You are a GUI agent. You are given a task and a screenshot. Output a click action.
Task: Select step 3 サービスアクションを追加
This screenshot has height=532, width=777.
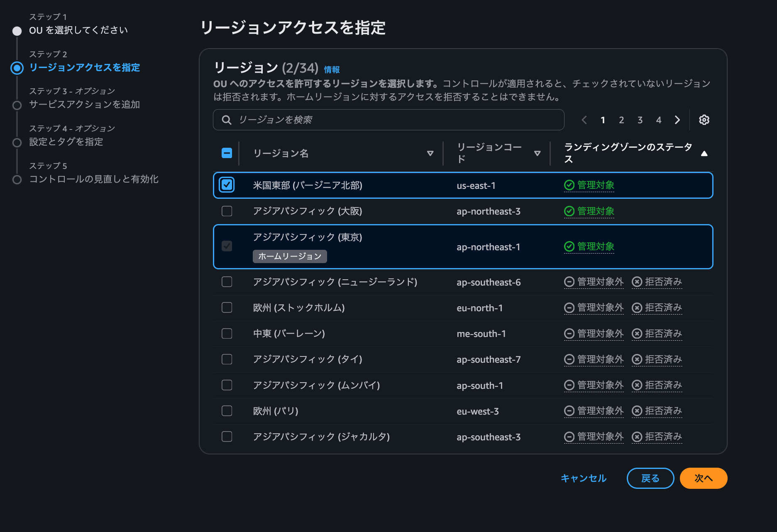tap(85, 105)
